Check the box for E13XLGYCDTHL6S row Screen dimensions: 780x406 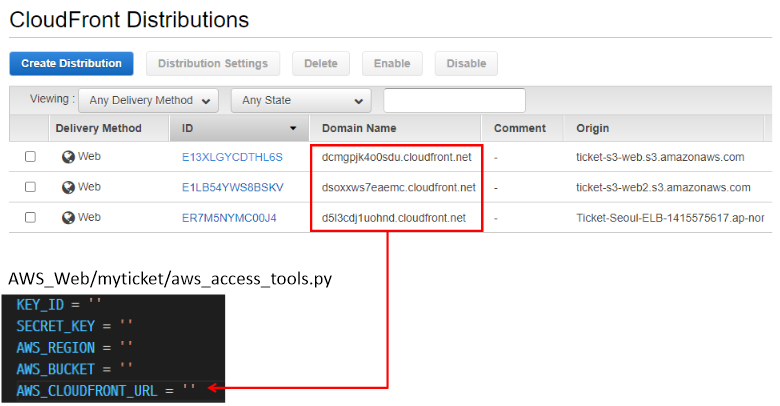(30, 157)
